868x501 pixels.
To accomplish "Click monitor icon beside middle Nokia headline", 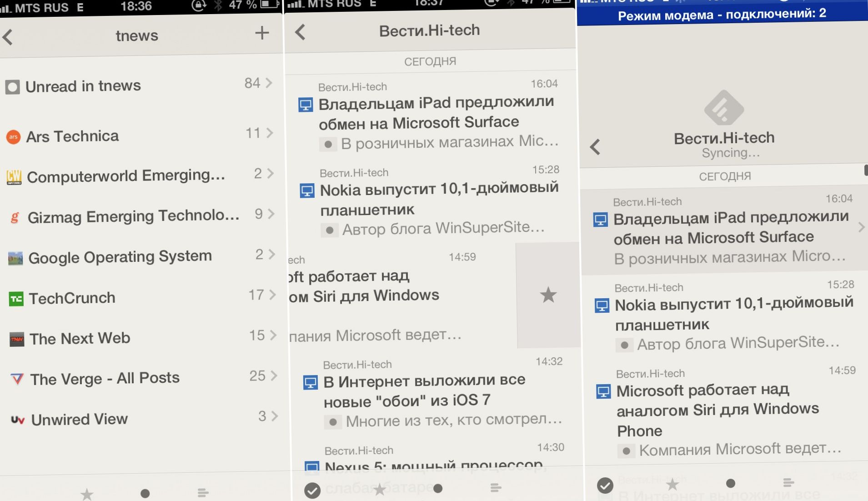I will click(x=307, y=190).
